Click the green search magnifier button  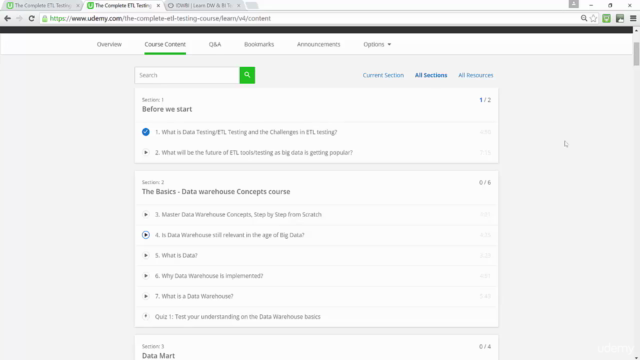247,75
